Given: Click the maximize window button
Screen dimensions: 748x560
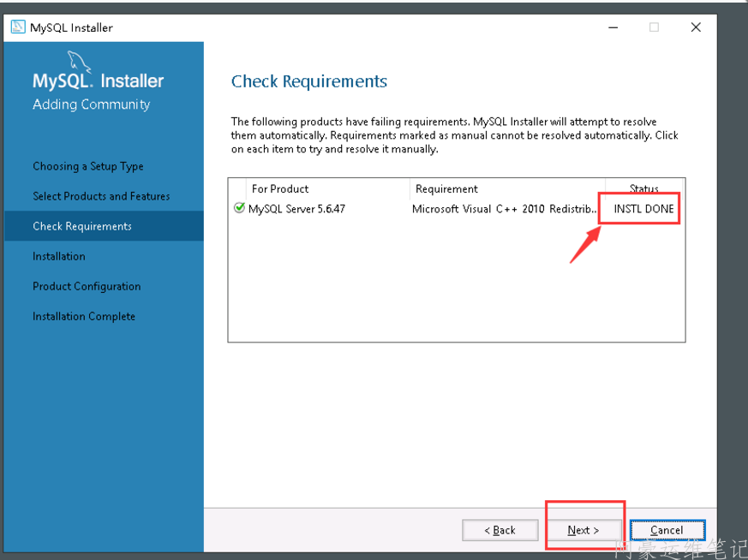Looking at the screenshot, I should coord(654,27).
